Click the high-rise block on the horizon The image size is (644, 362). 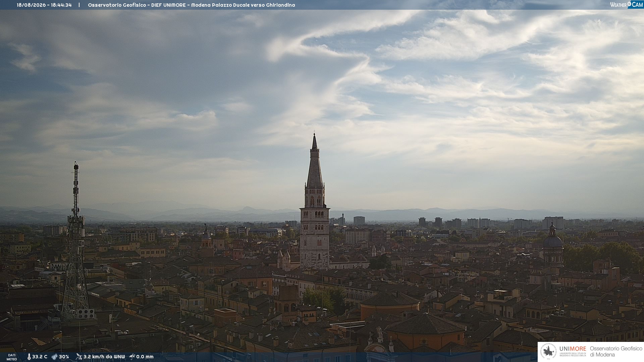359,220
